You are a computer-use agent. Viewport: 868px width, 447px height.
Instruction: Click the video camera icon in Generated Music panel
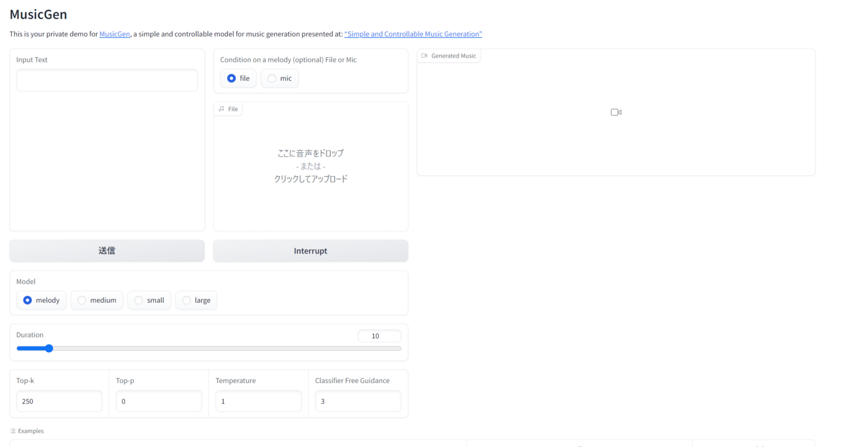pyautogui.click(x=616, y=112)
